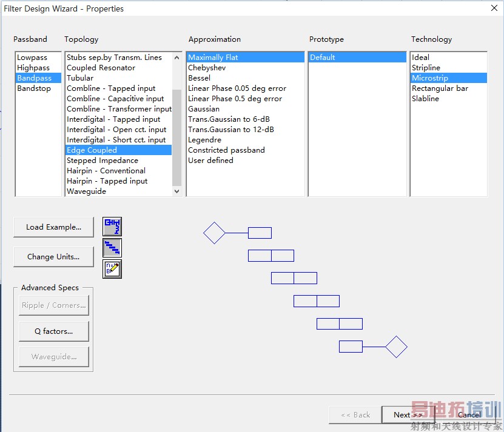Pick Interdigital - Open cct. input topology
Image resolution: width=504 pixels, height=432 pixels.
pos(119,130)
